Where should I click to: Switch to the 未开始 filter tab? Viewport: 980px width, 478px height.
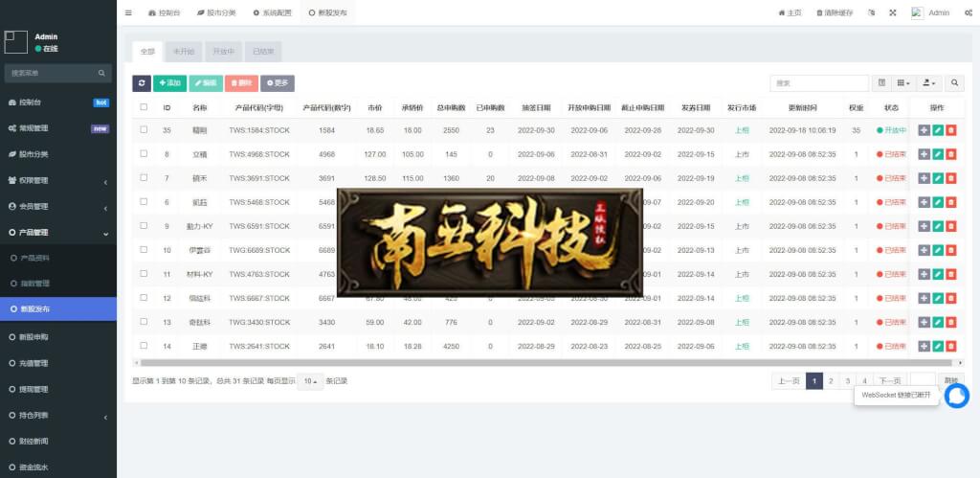point(183,52)
